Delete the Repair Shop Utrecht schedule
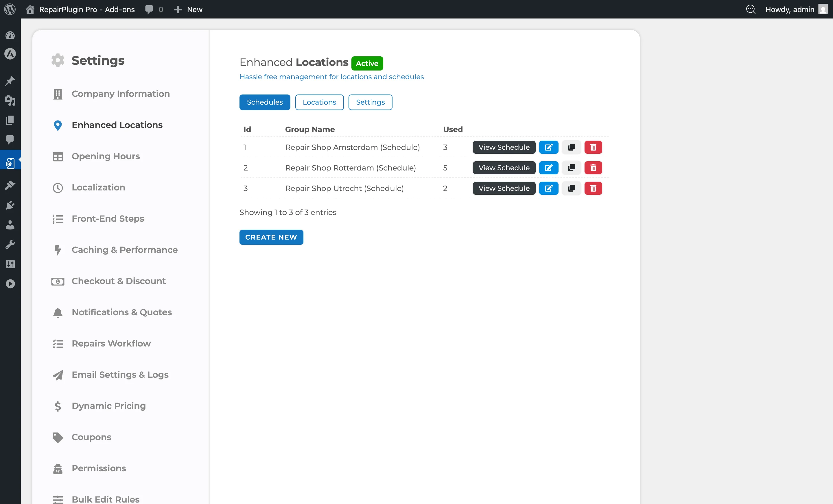 (593, 188)
